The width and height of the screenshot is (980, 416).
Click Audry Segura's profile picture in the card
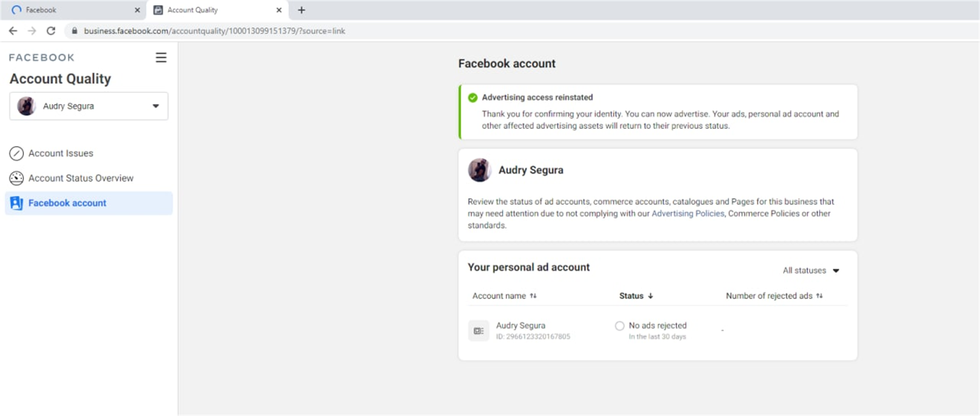[480, 170]
